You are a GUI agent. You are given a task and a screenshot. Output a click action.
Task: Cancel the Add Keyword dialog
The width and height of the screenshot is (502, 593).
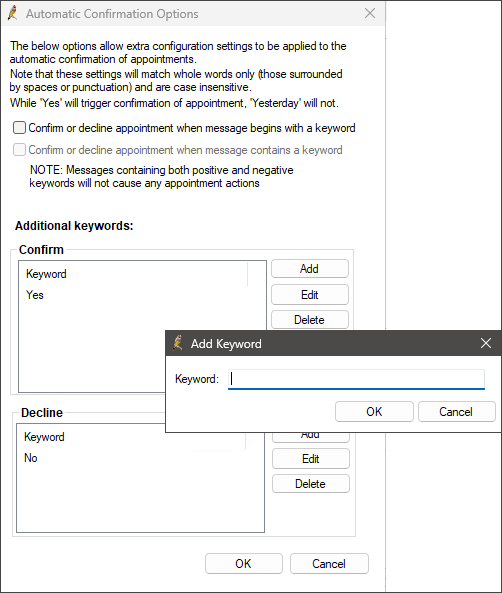[456, 411]
